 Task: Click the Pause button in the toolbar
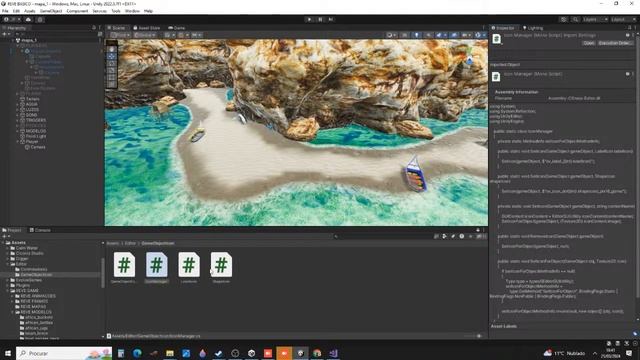pos(320,19)
